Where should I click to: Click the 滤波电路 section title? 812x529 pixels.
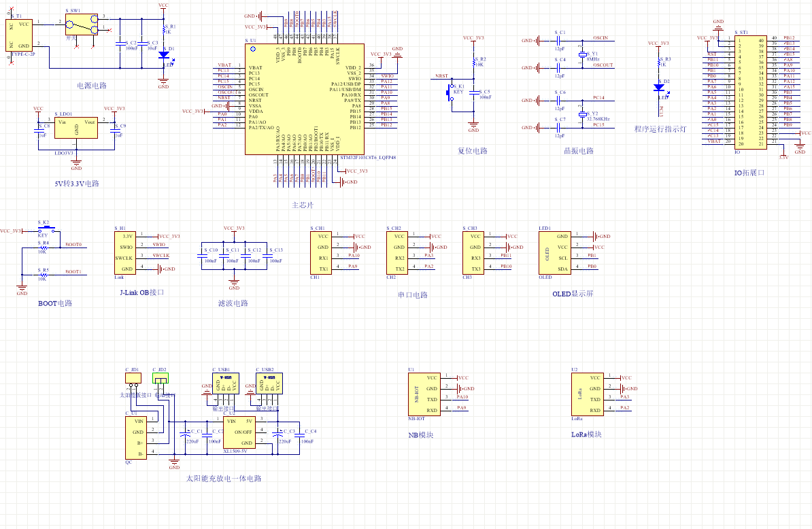pyautogui.click(x=233, y=303)
